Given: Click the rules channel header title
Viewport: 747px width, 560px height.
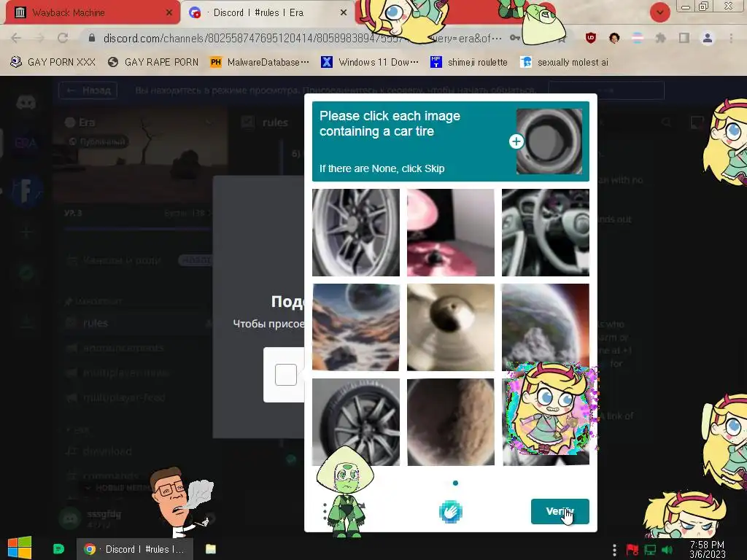Looking at the screenshot, I should pyautogui.click(x=275, y=122).
